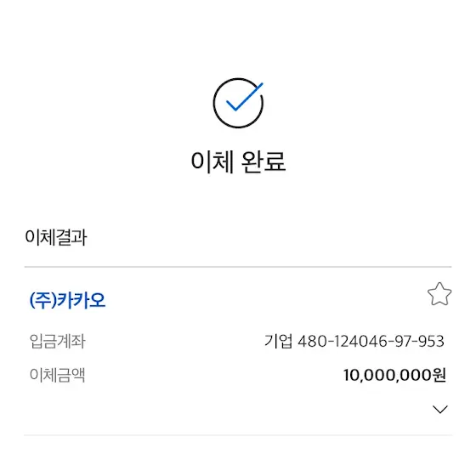
Task: Open the collapsed details arrow under amount
Action: tap(440, 409)
